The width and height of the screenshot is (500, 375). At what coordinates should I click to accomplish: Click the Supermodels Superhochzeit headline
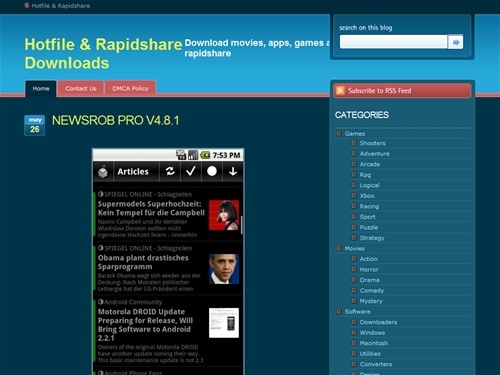[x=151, y=208]
